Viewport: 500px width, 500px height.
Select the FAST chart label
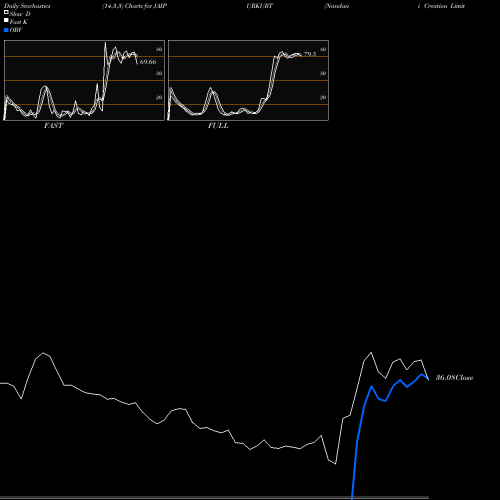pyautogui.click(x=53, y=126)
